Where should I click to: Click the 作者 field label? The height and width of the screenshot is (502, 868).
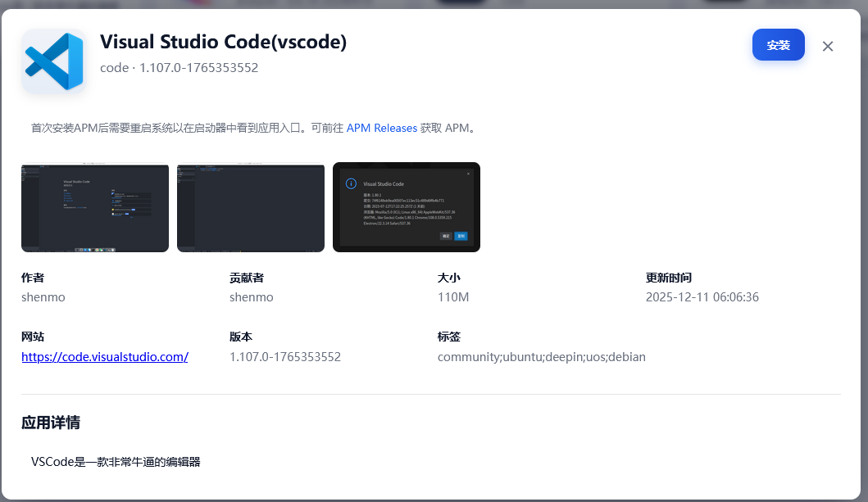(33, 278)
